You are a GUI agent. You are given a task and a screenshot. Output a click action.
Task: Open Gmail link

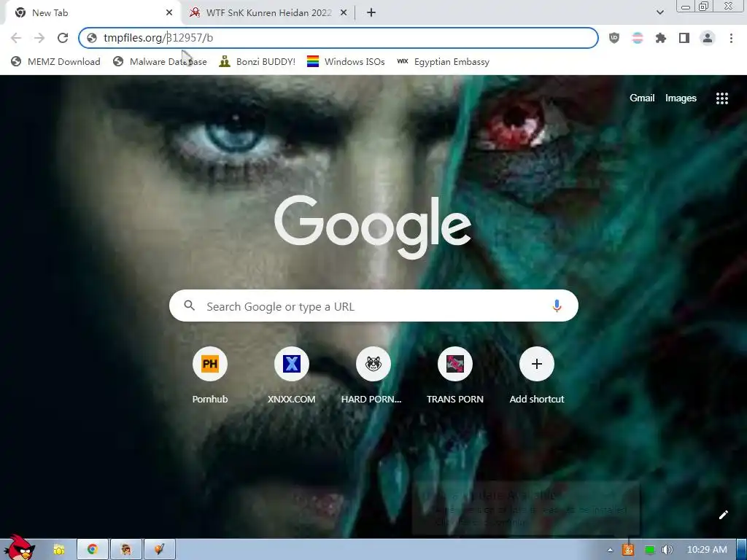point(642,98)
